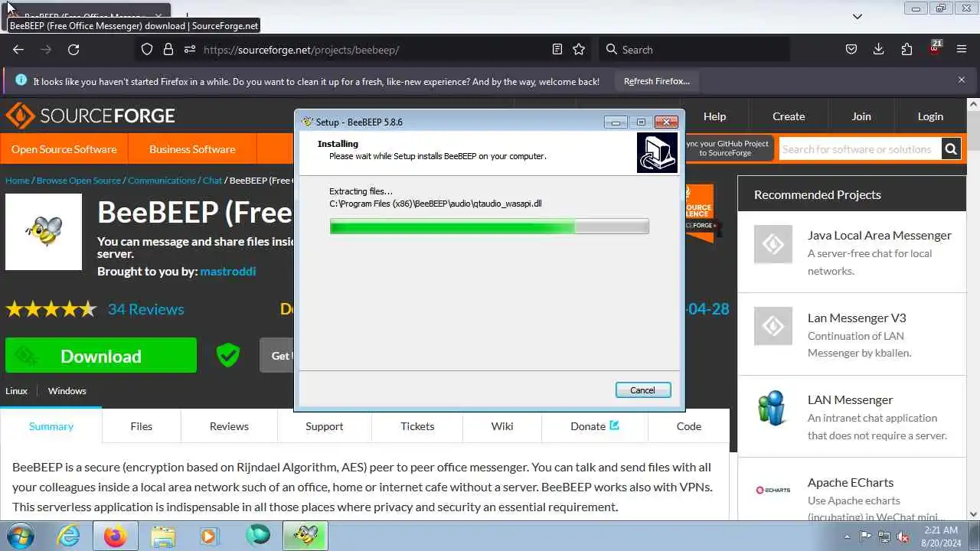Image resolution: width=980 pixels, height=551 pixels.
Task: Open Java Local Area Messenger project icon
Action: 773,244
